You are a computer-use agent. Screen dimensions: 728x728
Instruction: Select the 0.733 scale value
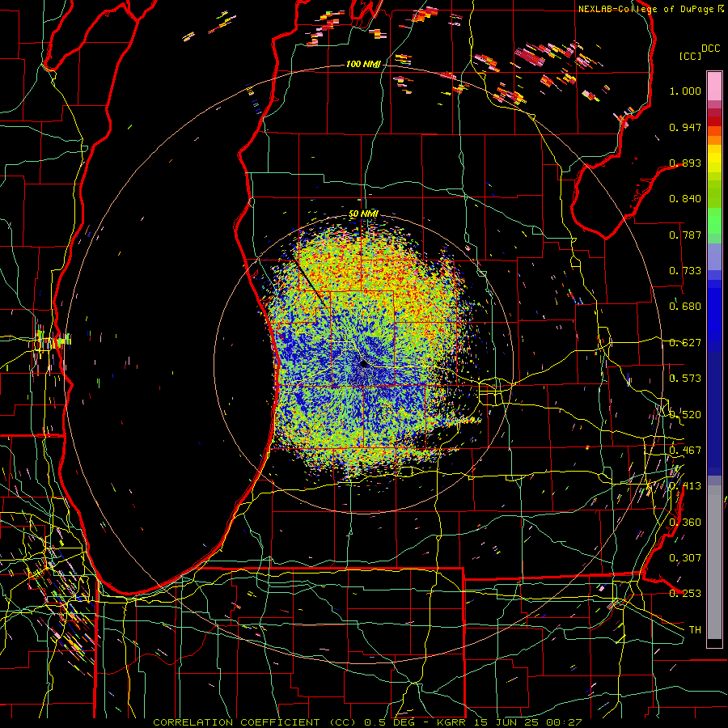[685, 271]
